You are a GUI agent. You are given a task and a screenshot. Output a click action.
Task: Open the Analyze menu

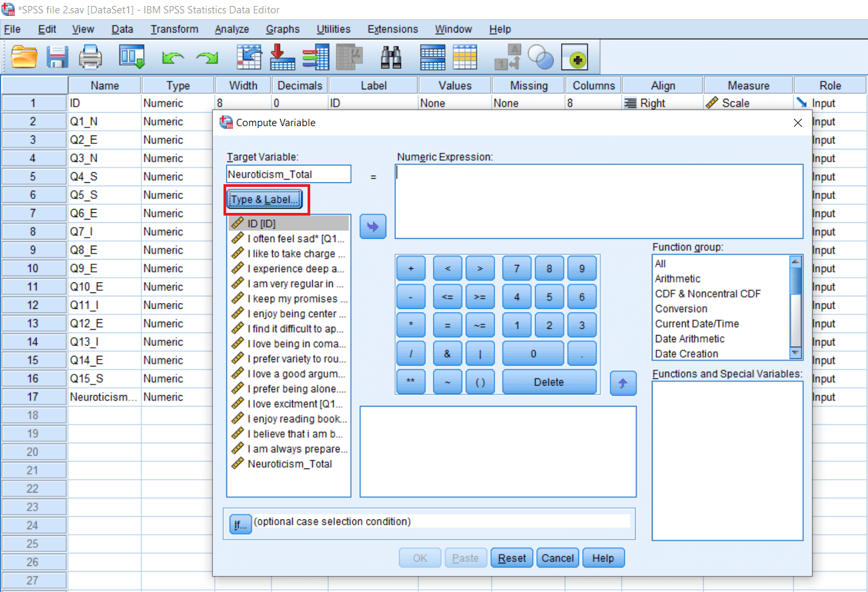click(x=232, y=29)
